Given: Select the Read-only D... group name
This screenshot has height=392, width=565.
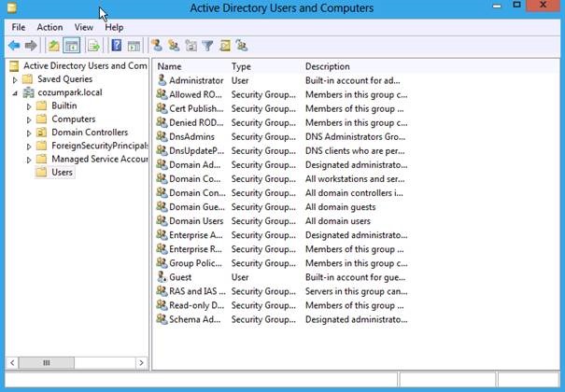Looking at the screenshot, I should (196, 305).
